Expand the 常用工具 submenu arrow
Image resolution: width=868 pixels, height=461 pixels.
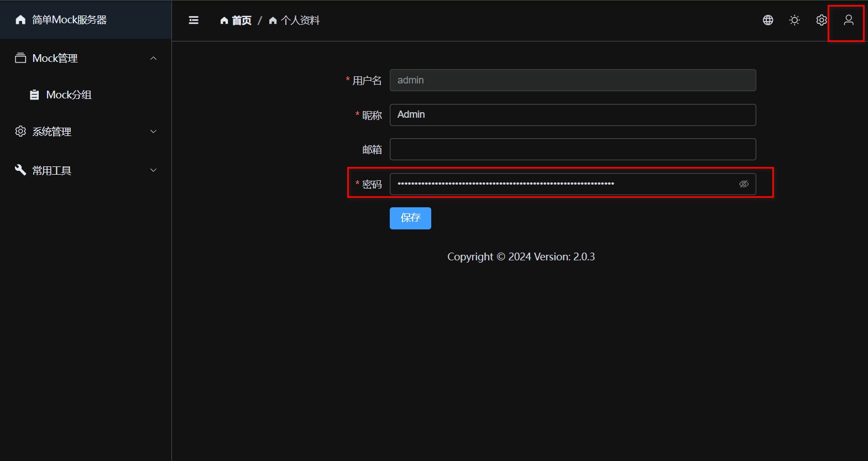click(154, 170)
